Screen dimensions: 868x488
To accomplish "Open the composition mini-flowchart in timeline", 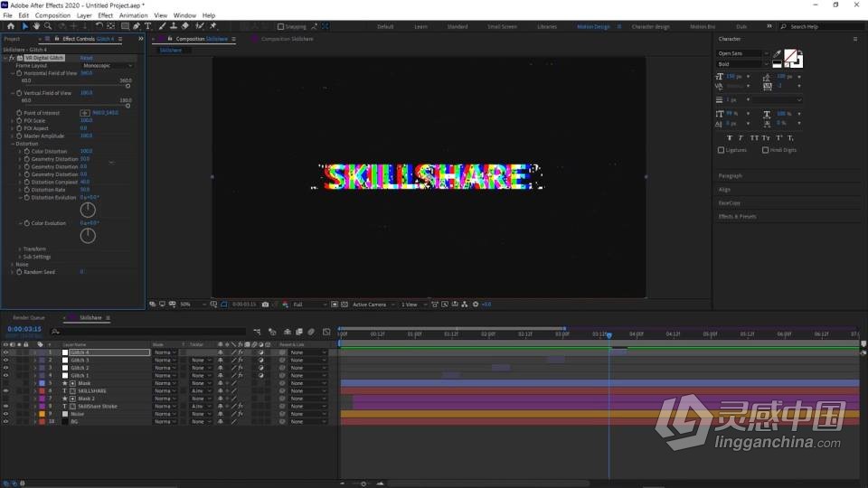I will point(257,332).
